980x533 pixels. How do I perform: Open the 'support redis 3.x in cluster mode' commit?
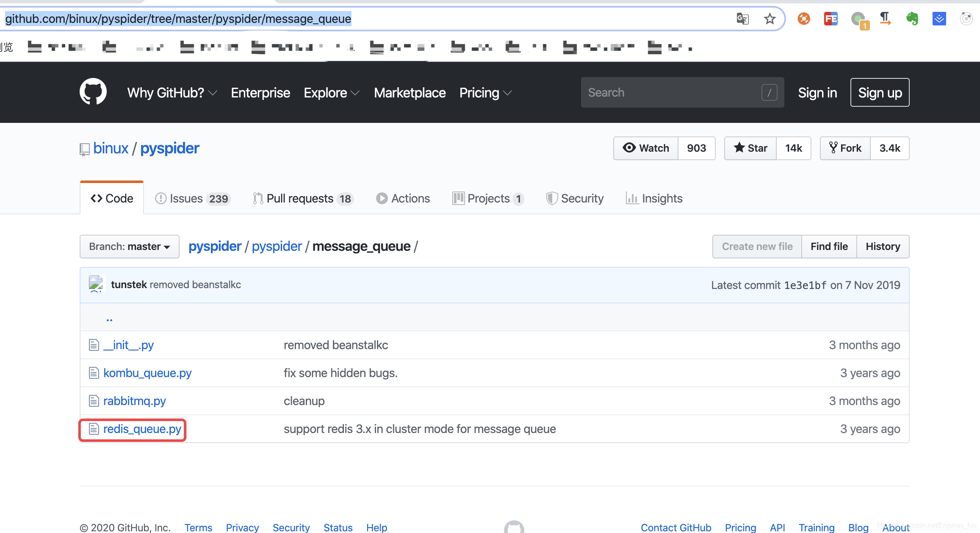tap(420, 429)
